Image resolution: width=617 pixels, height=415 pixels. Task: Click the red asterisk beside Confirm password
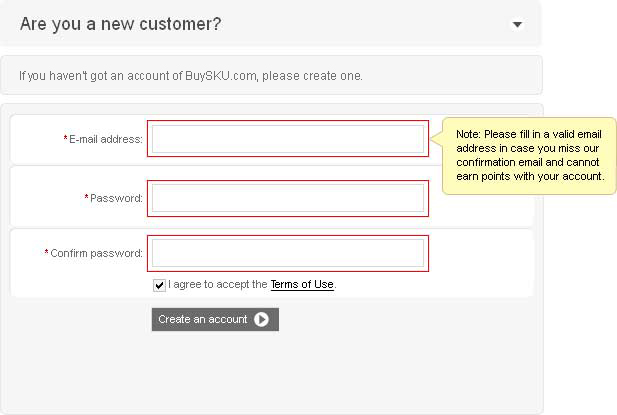pos(46,252)
